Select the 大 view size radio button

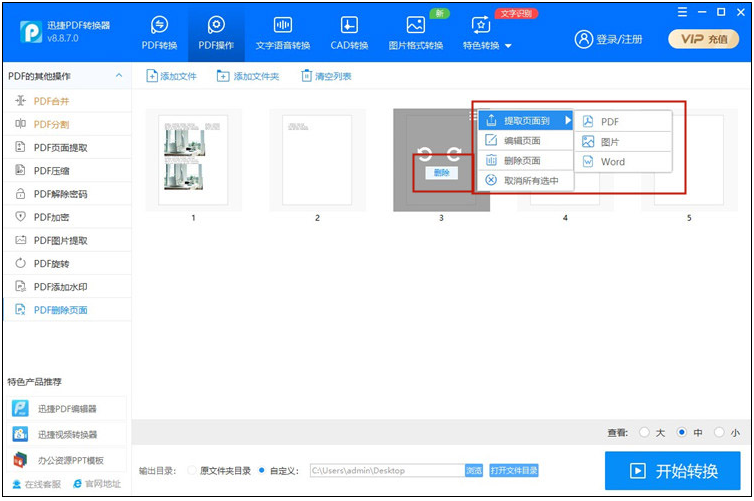tap(644, 433)
